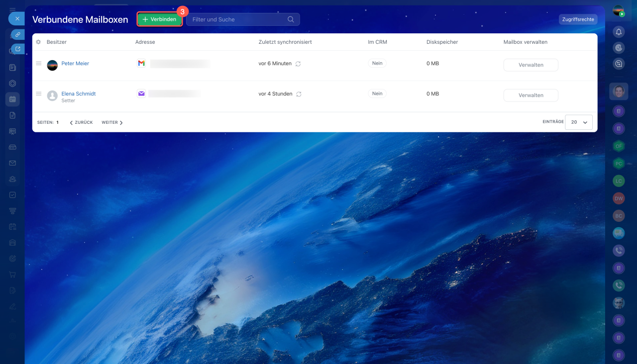
Task: Click the Verbinden button
Action: click(x=159, y=19)
